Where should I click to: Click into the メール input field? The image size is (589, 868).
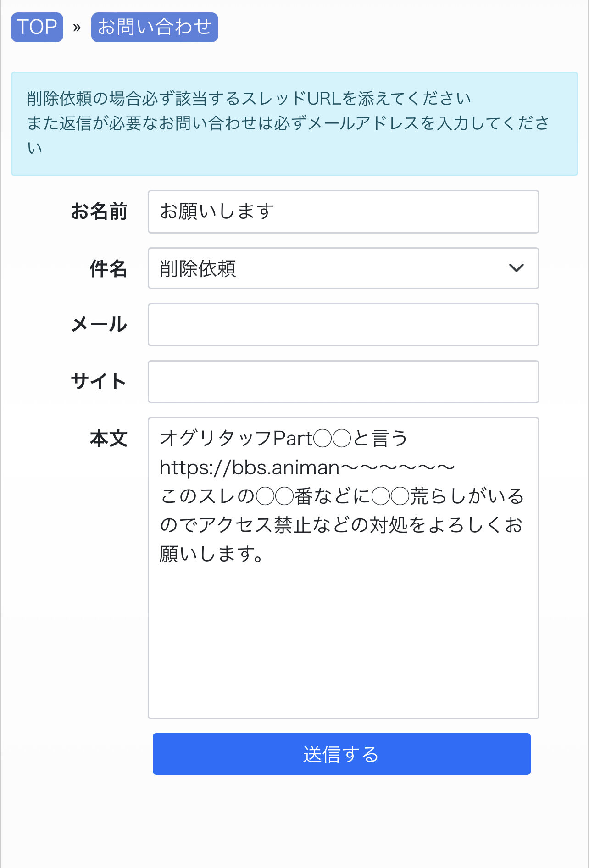click(x=343, y=324)
